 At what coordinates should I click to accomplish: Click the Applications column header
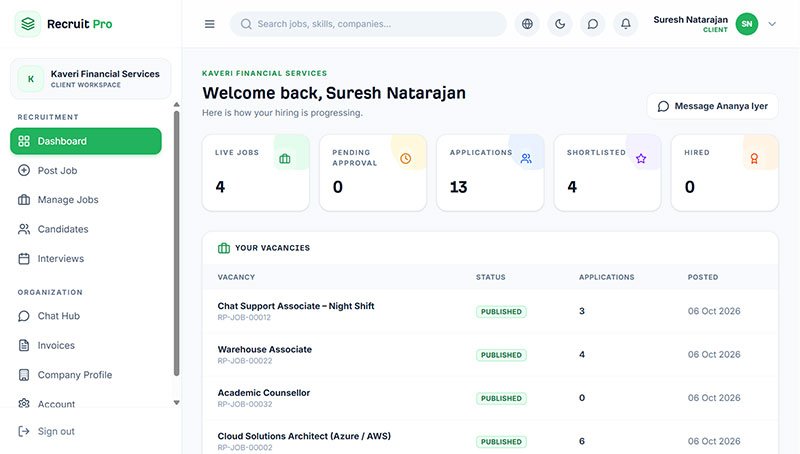(x=607, y=277)
